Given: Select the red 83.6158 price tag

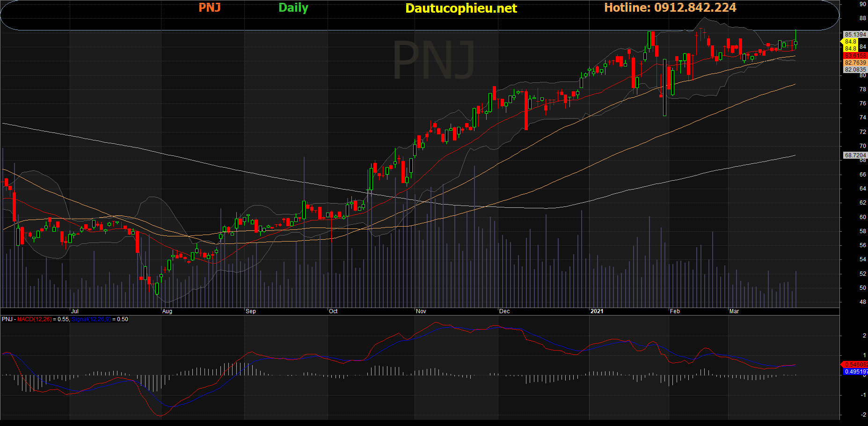Looking at the screenshot, I should 855,56.
